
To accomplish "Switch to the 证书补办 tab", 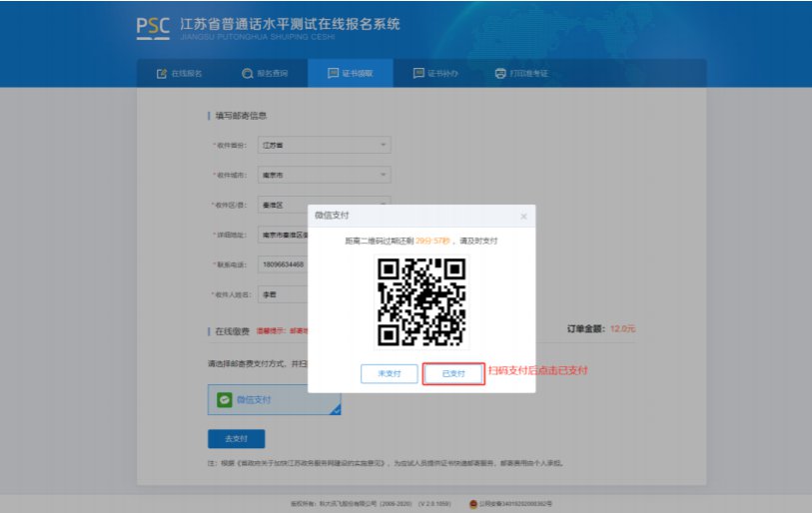I will pyautogui.click(x=435, y=74).
